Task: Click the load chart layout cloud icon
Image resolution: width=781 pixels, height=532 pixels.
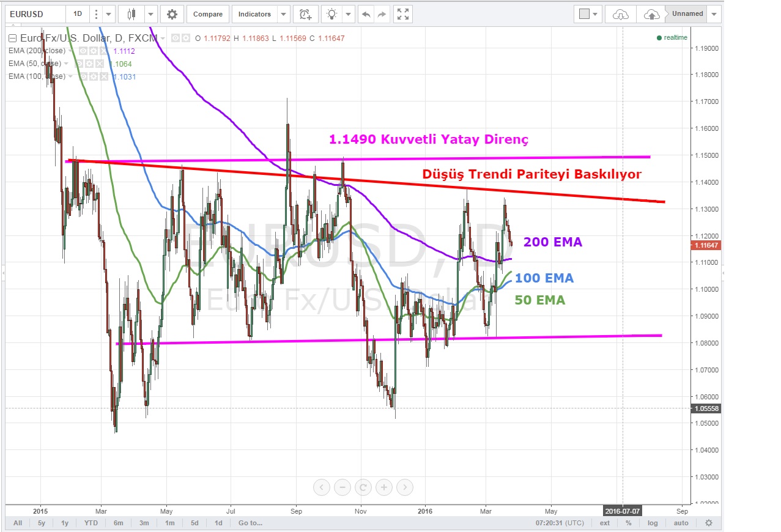Action: [x=620, y=14]
